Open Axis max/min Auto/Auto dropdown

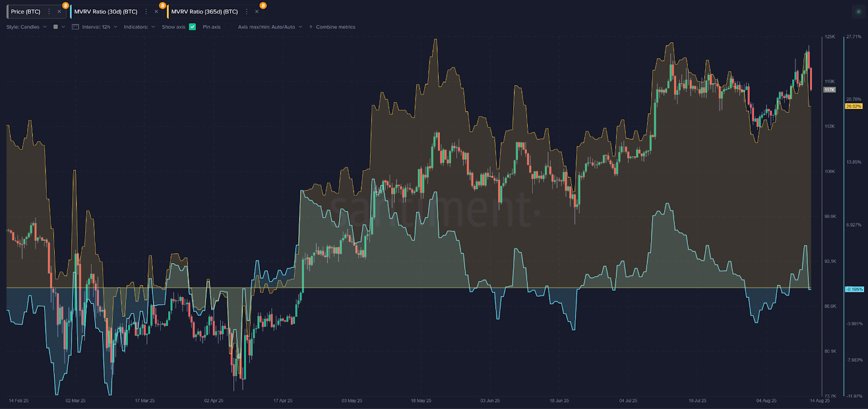(x=270, y=27)
